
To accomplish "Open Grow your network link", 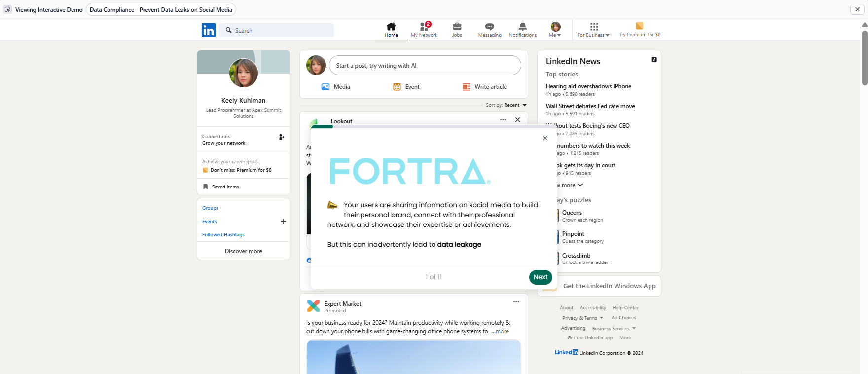I will (224, 143).
